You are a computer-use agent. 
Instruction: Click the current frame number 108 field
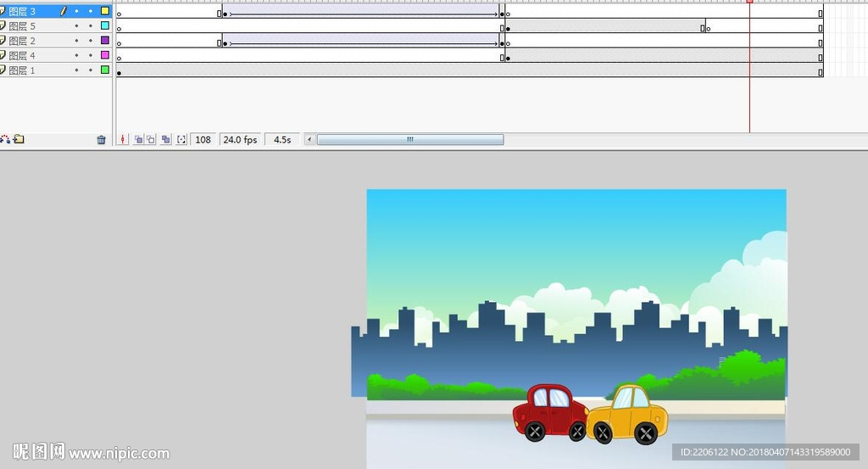pyautogui.click(x=203, y=140)
